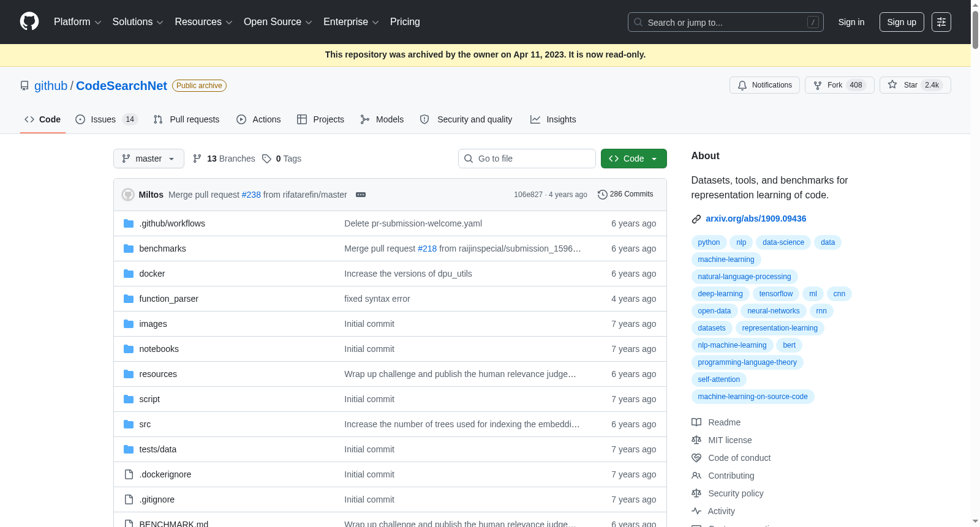980x527 pixels.
Task: Expand the master branch dropdown
Action: pos(149,159)
